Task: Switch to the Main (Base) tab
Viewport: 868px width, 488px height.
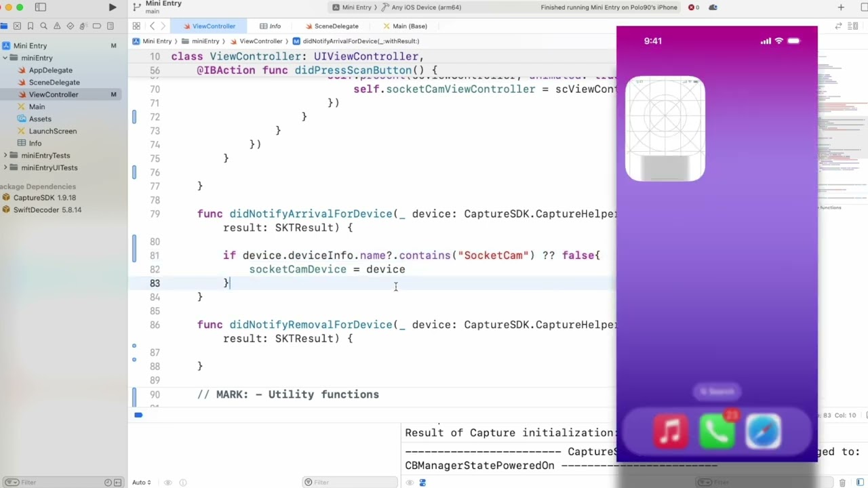Action: (x=405, y=26)
